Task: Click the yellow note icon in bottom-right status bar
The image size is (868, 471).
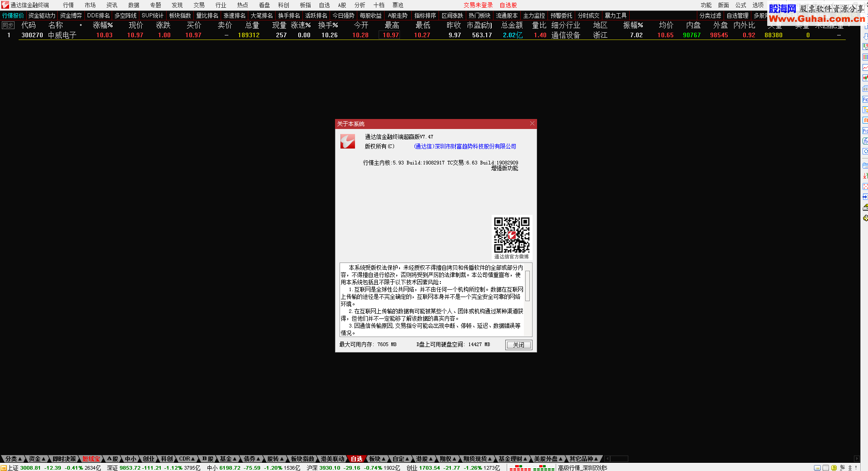Action: click(x=817, y=467)
